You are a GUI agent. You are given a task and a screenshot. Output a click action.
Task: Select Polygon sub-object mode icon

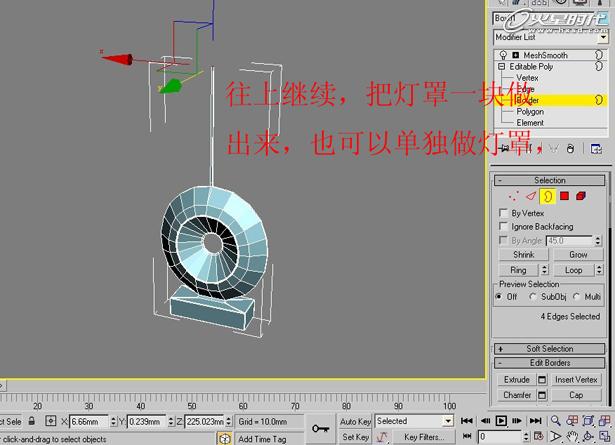coord(564,196)
